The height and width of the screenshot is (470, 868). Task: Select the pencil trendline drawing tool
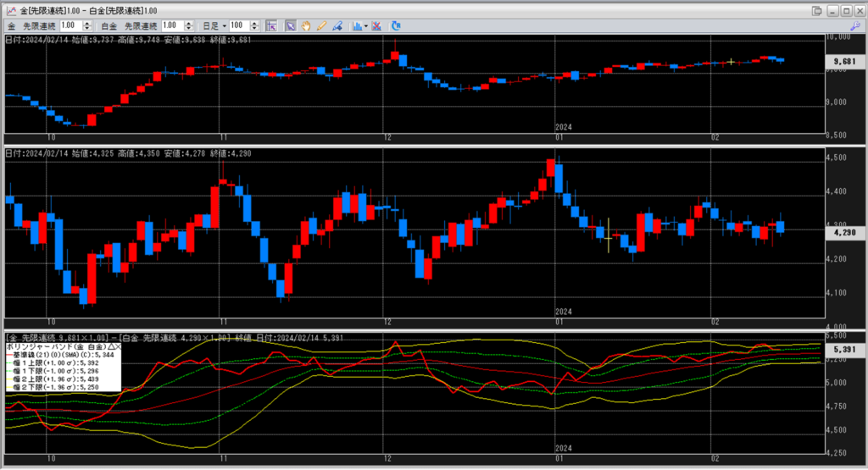tap(321, 25)
